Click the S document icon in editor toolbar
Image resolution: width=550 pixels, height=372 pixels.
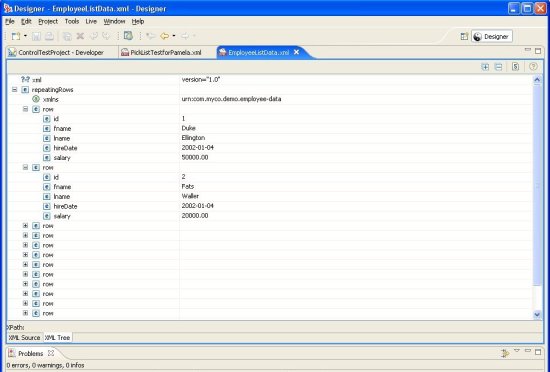(515, 67)
